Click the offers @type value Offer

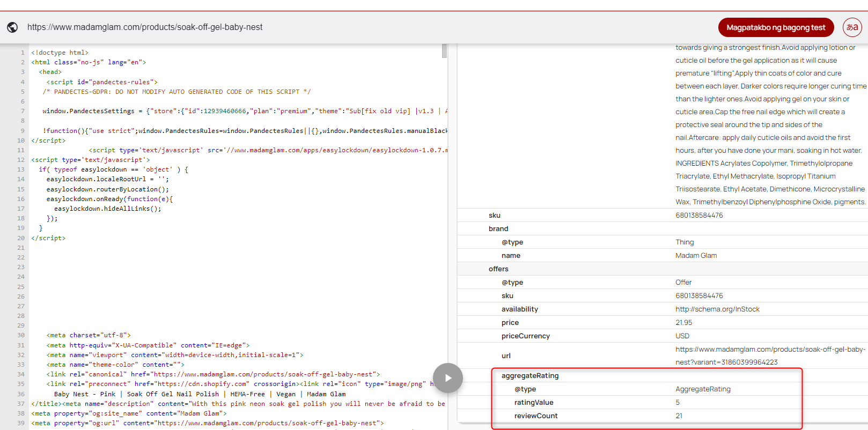tap(683, 283)
